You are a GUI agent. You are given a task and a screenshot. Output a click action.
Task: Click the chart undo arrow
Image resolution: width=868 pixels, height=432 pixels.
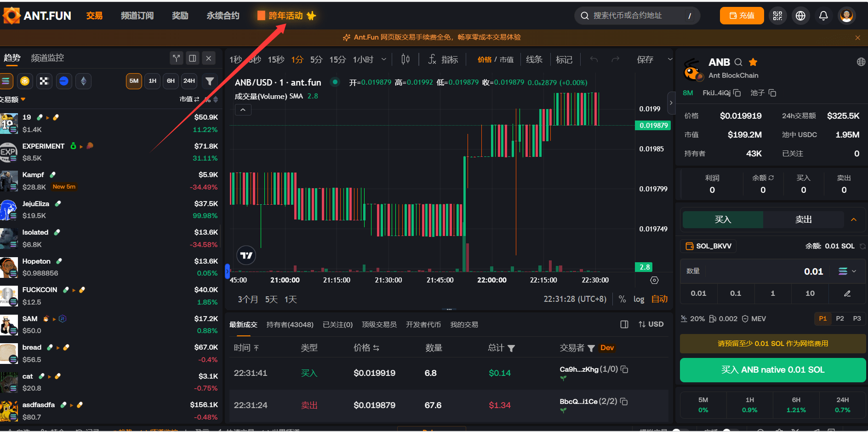[594, 59]
